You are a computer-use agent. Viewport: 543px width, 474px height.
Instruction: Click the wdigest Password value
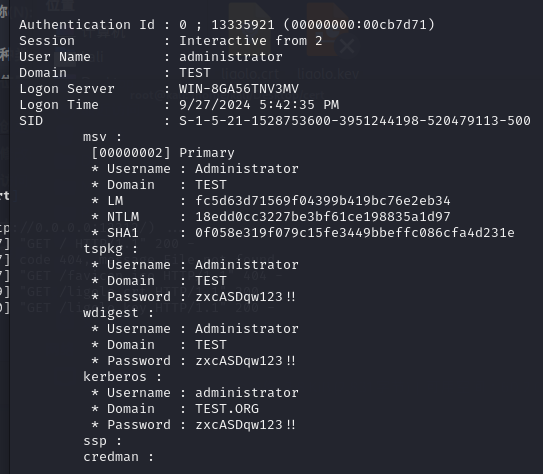coord(245,361)
